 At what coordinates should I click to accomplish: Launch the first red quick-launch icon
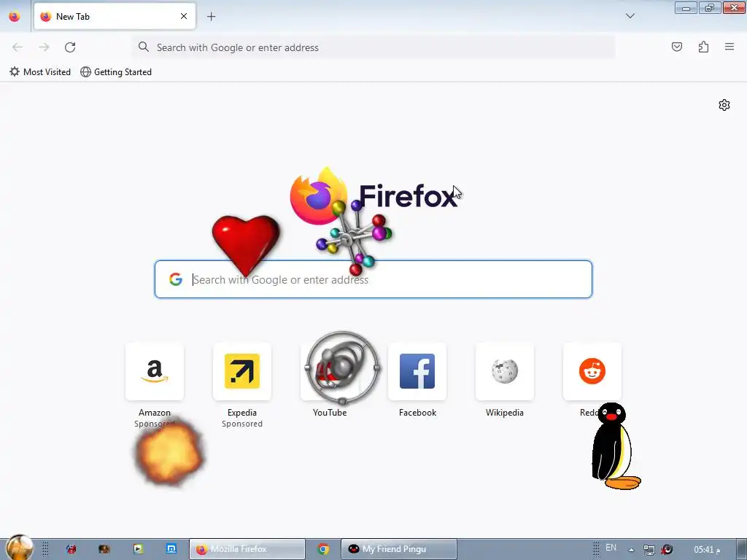pyautogui.click(x=71, y=549)
